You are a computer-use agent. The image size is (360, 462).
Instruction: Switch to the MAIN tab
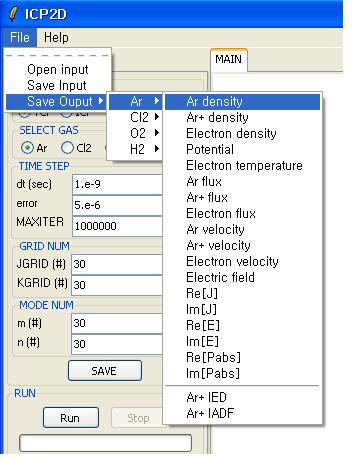[x=228, y=59]
